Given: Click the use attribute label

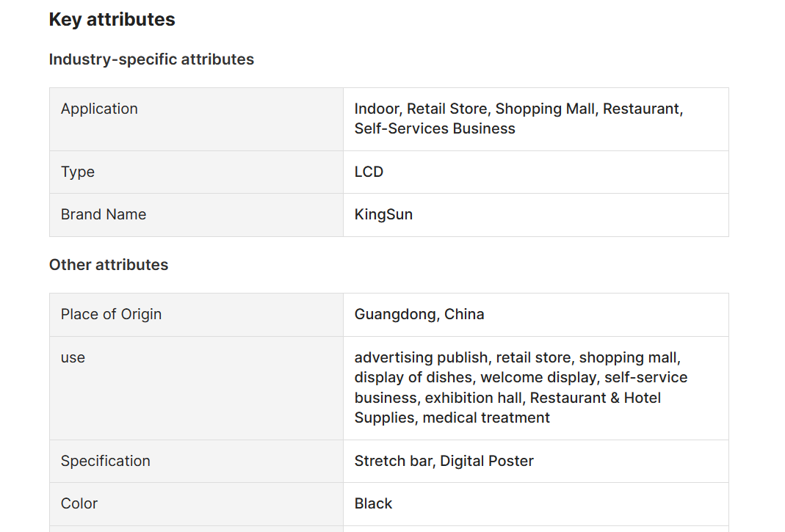Looking at the screenshot, I should pos(73,358).
